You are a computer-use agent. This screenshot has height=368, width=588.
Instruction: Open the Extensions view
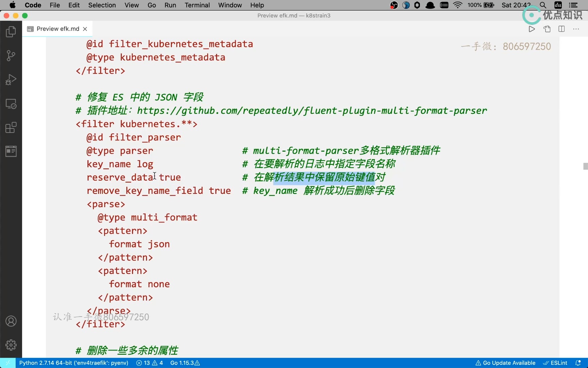11,127
